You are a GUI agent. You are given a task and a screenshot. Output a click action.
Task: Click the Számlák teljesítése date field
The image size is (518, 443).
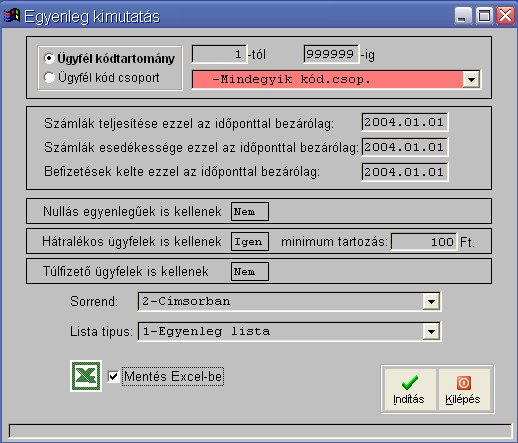(405, 122)
